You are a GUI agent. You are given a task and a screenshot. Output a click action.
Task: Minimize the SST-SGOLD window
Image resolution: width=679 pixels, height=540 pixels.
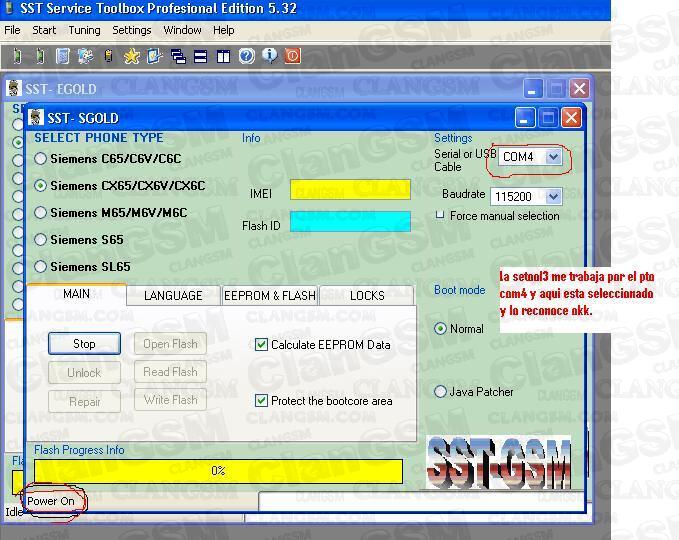(x=525, y=117)
